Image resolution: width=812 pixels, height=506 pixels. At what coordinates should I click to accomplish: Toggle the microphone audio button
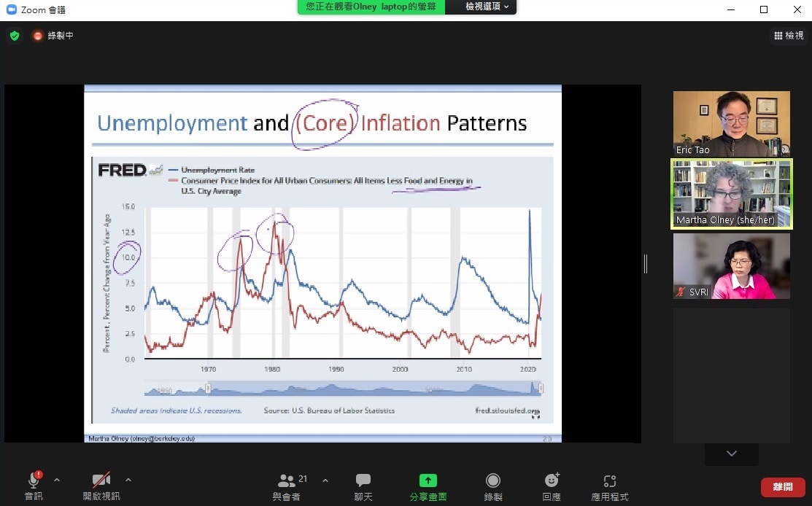coord(34,480)
